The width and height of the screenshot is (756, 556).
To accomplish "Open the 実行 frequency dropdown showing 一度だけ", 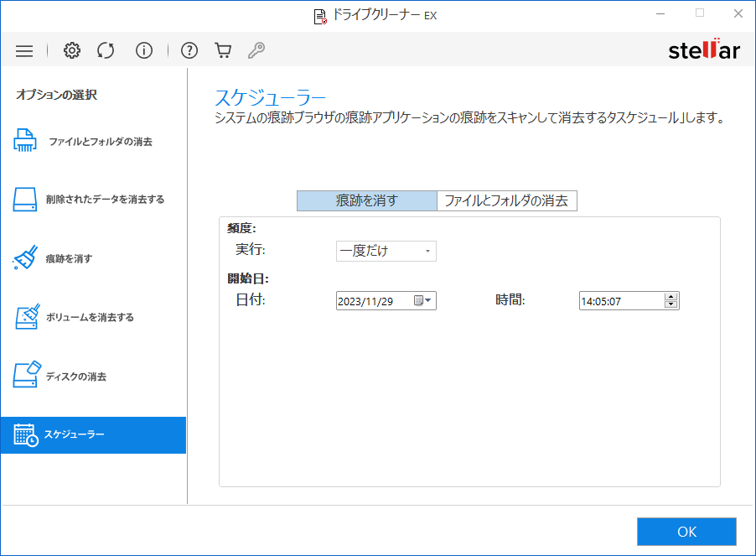I will coord(386,251).
